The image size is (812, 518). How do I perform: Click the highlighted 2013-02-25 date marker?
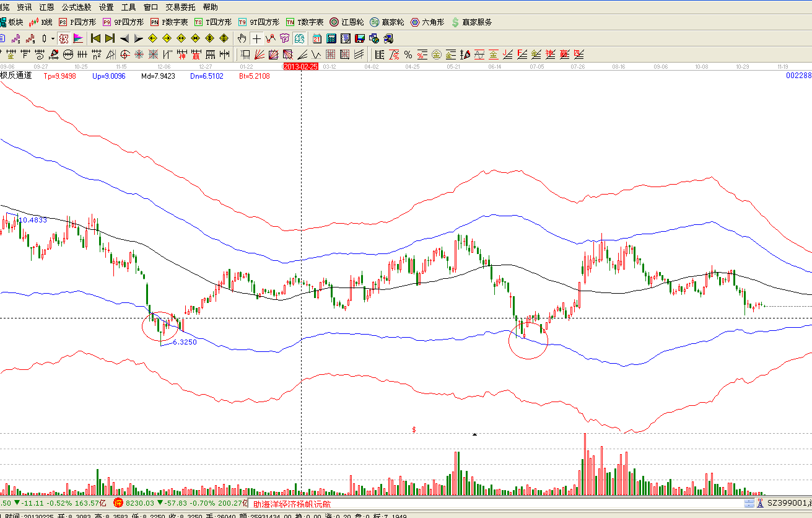coord(300,66)
